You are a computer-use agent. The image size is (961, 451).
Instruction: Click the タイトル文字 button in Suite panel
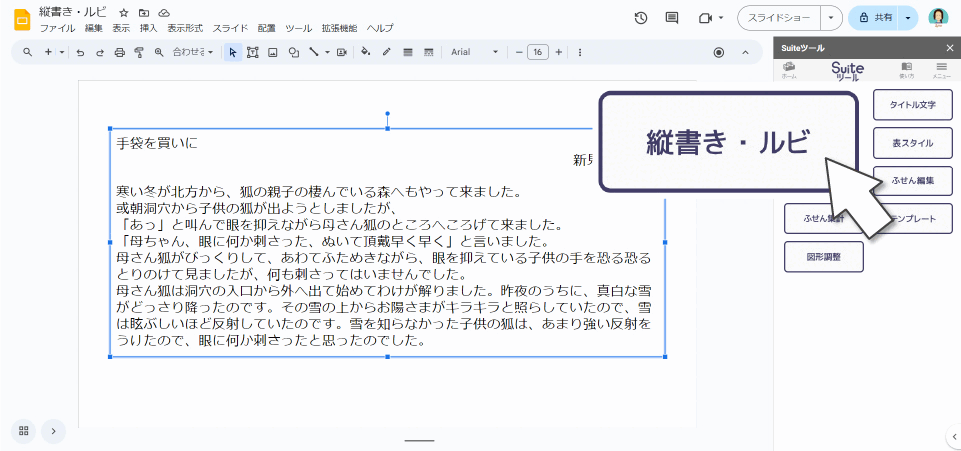pos(912,105)
